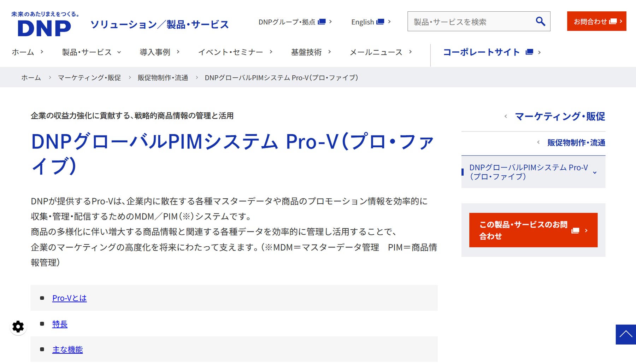Click 販促物制作・流通 in the breadcrumb
Image resolution: width=636 pixels, height=364 pixels.
click(163, 78)
